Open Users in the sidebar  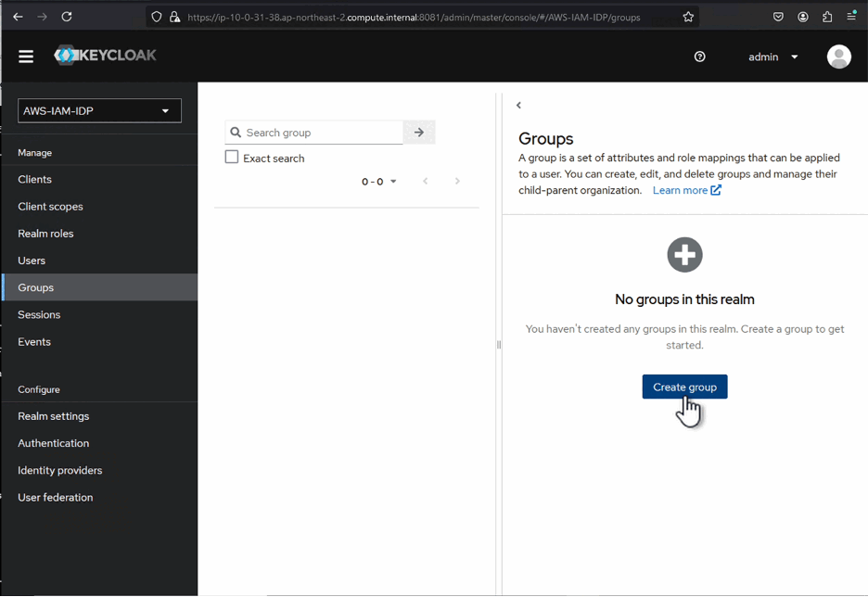[x=99, y=260]
